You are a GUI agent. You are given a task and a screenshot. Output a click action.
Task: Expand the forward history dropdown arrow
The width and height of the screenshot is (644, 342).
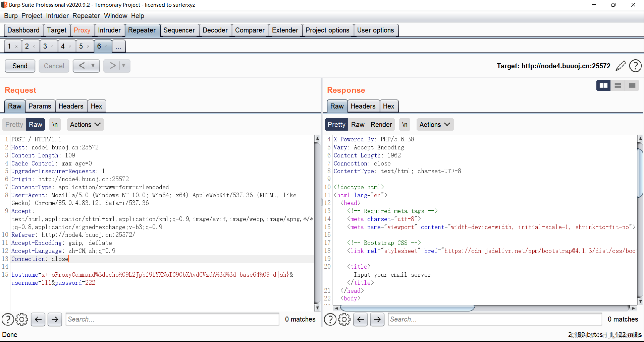[x=124, y=66]
